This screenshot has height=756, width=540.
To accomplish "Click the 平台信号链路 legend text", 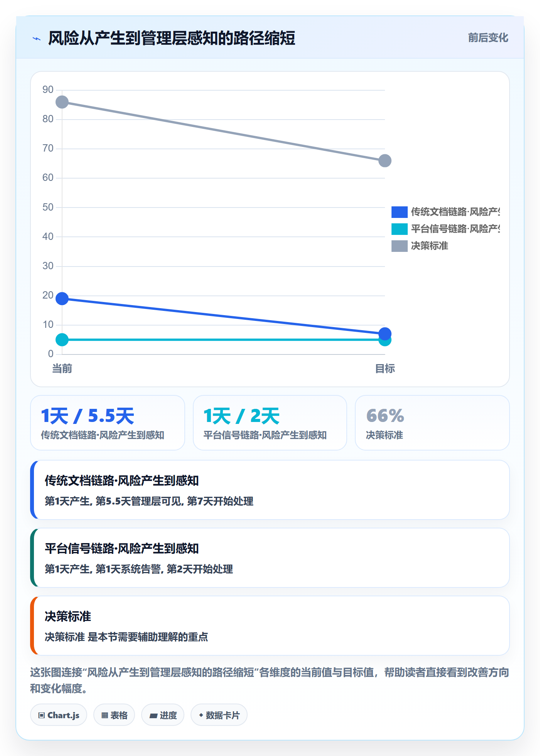I will point(455,229).
